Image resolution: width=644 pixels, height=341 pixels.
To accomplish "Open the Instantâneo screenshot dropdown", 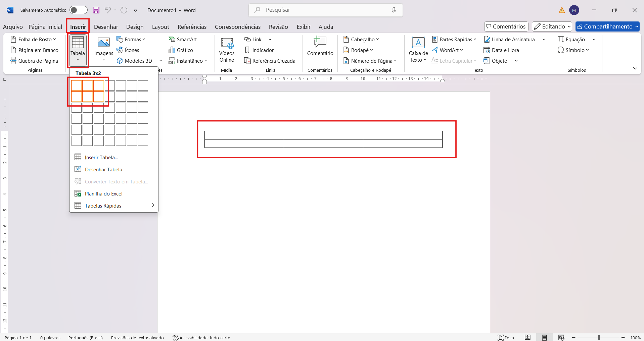I will 188,61.
